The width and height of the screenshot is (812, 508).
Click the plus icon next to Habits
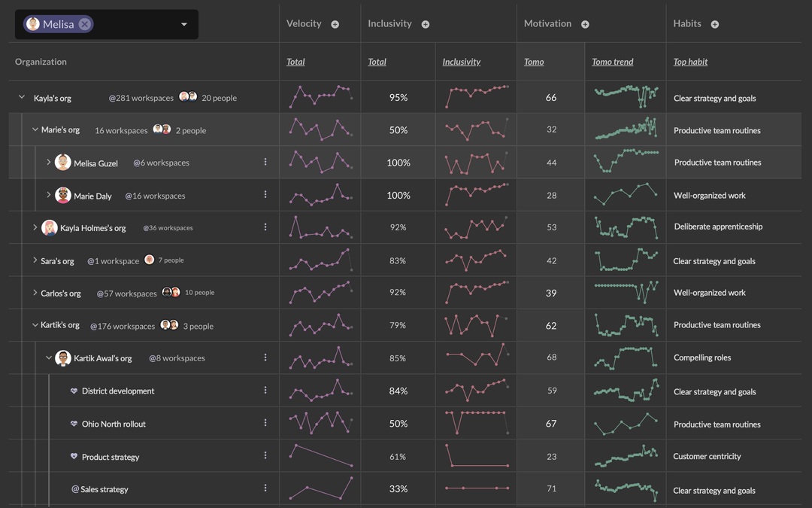(715, 24)
